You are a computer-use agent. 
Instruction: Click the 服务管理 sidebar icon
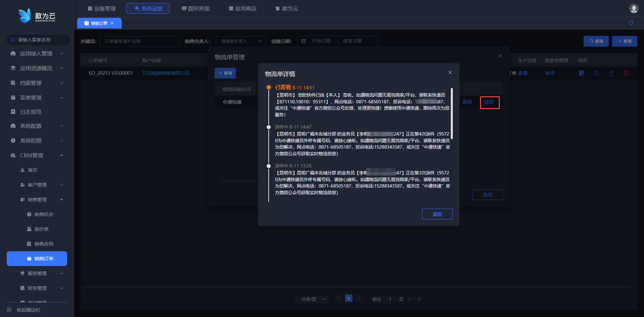(x=22, y=273)
